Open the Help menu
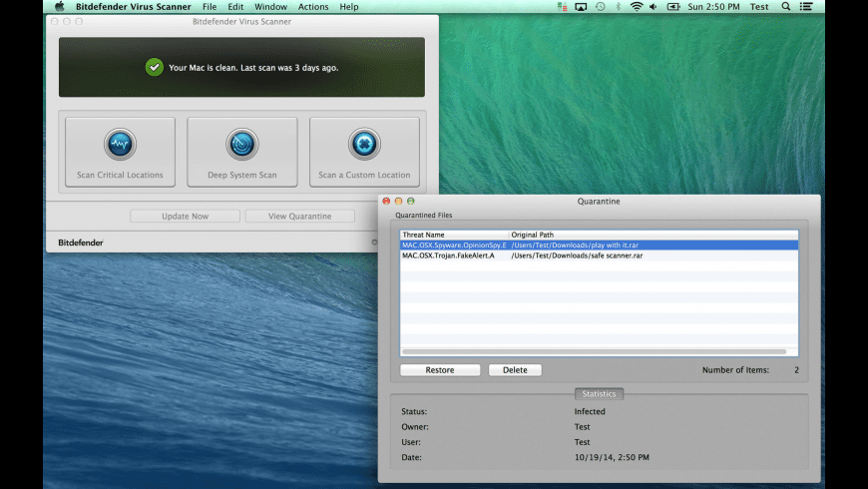The image size is (868, 489). coord(349,7)
